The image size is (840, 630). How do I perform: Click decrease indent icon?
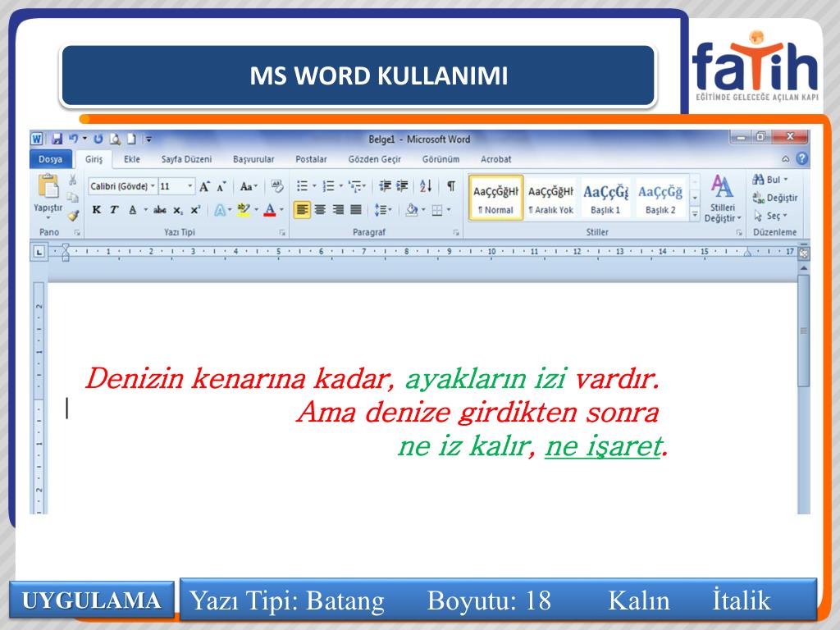(x=385, y=186)
